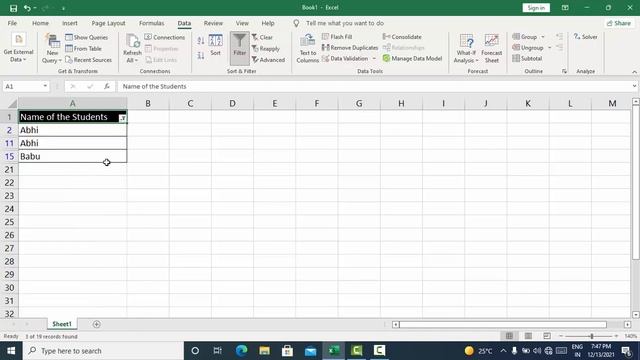Open the New Query dropdown
The image size is (640, 360).
coord(52,48)
